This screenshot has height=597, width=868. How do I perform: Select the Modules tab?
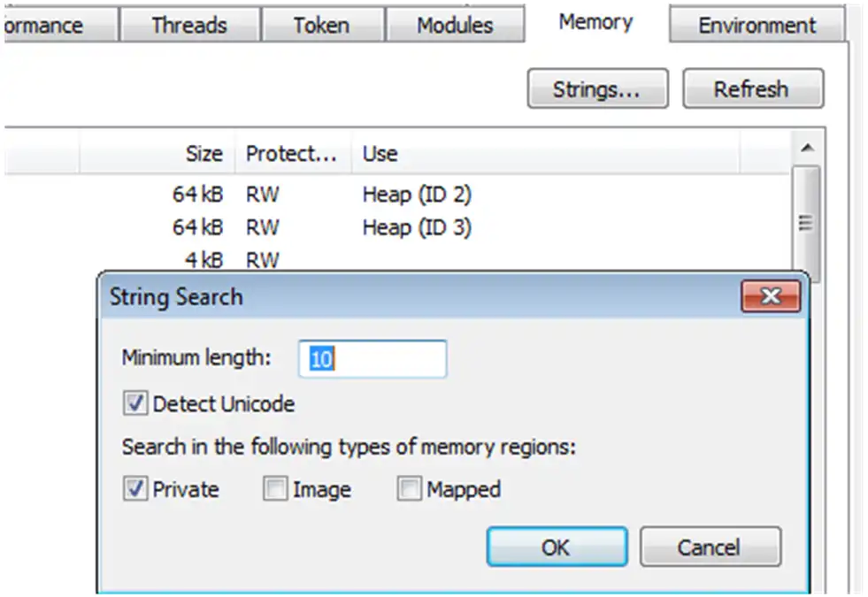pos(455,25)
